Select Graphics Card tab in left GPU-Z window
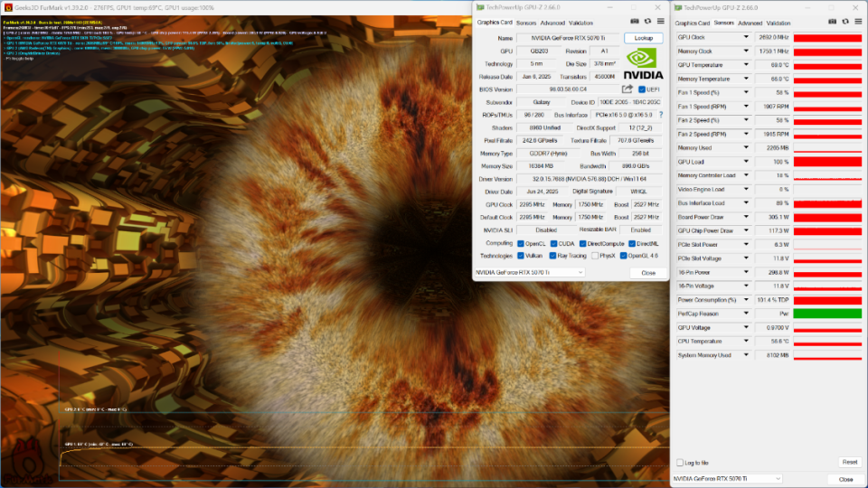The height and width of the screenshot is (488, 868). (x=495, y=23)
